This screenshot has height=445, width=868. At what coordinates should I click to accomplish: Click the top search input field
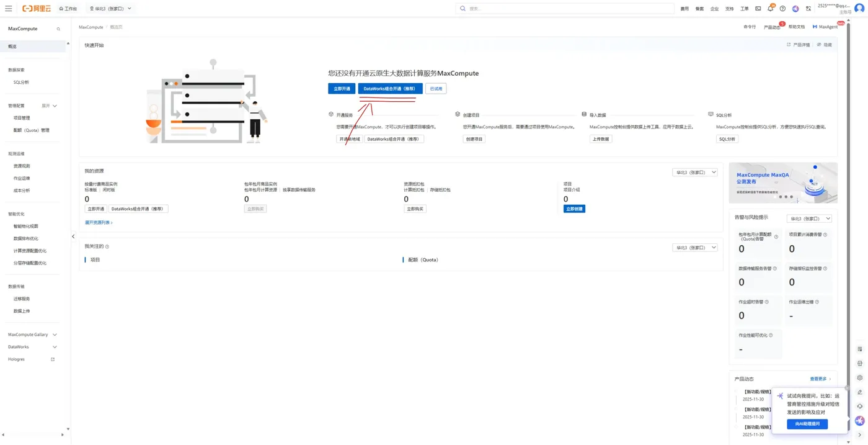point(565,9)
